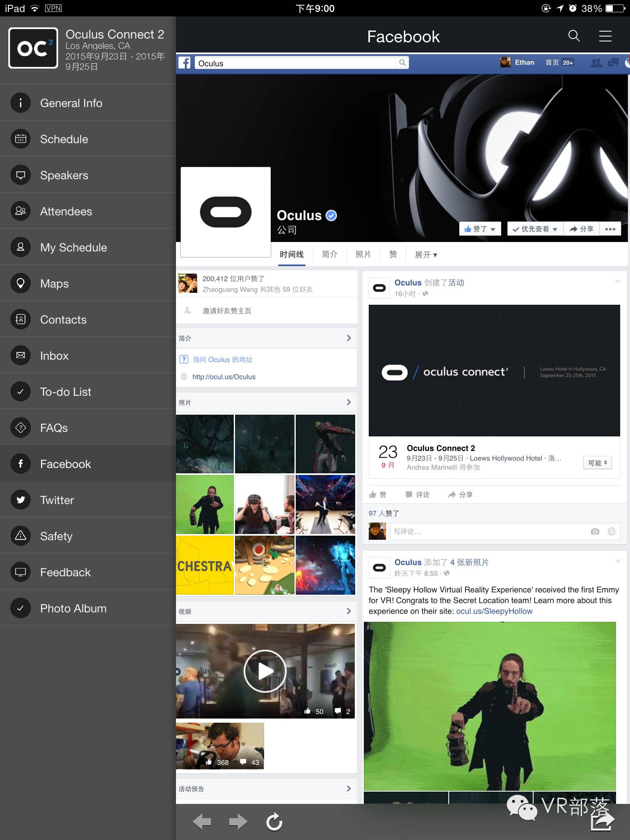Viewport: 630px width, 840px height.
Task: Share the event post via 分享
Action: (461, 495)
